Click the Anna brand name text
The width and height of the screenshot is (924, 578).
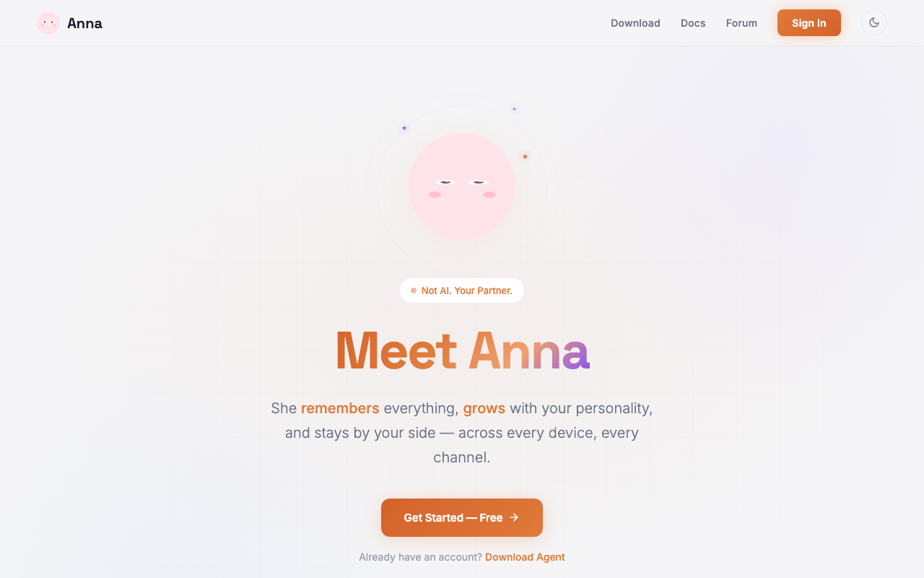click(x=84, y=23)
